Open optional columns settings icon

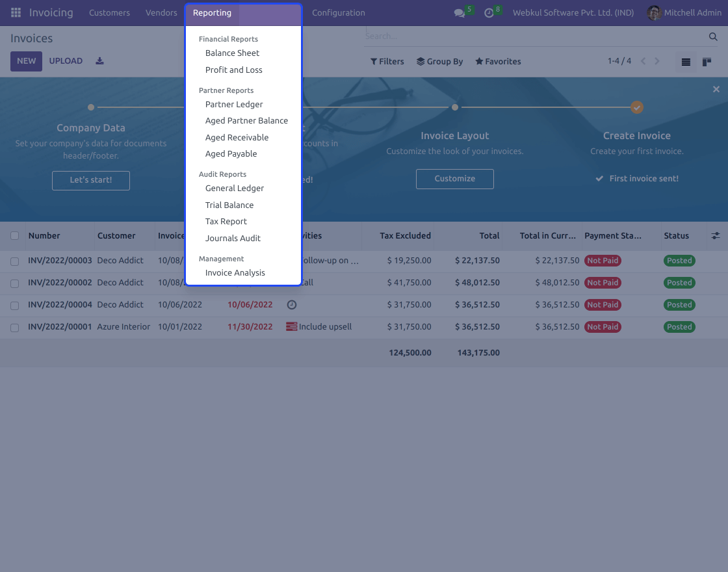point(716,236)
